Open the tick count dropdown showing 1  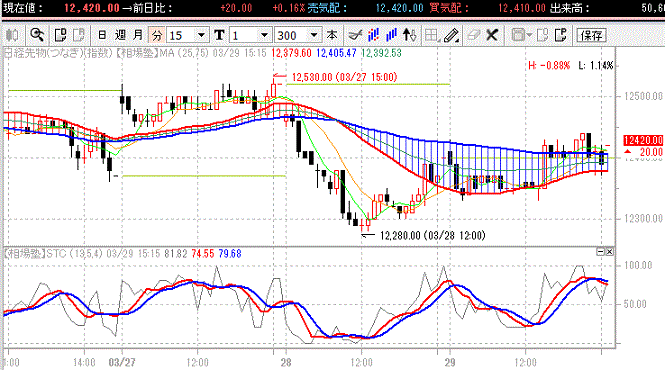tap(250, 35)
